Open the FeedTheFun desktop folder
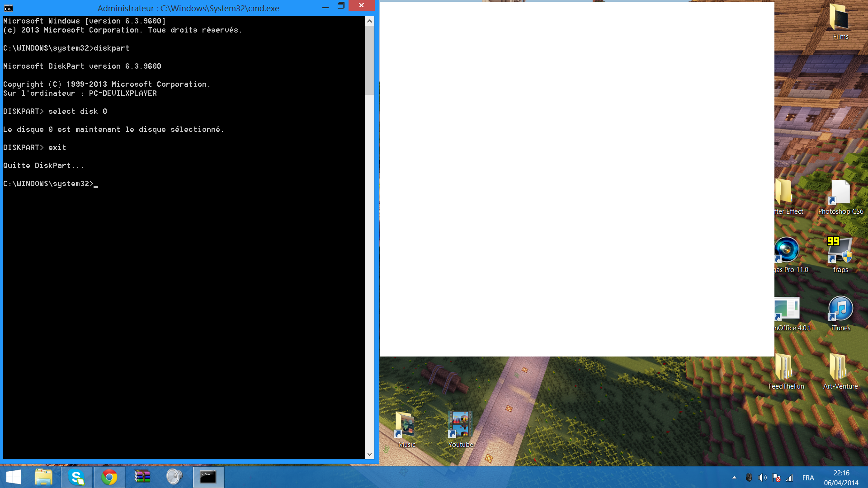Screen dimensions: 868x488 click(786, 372)
